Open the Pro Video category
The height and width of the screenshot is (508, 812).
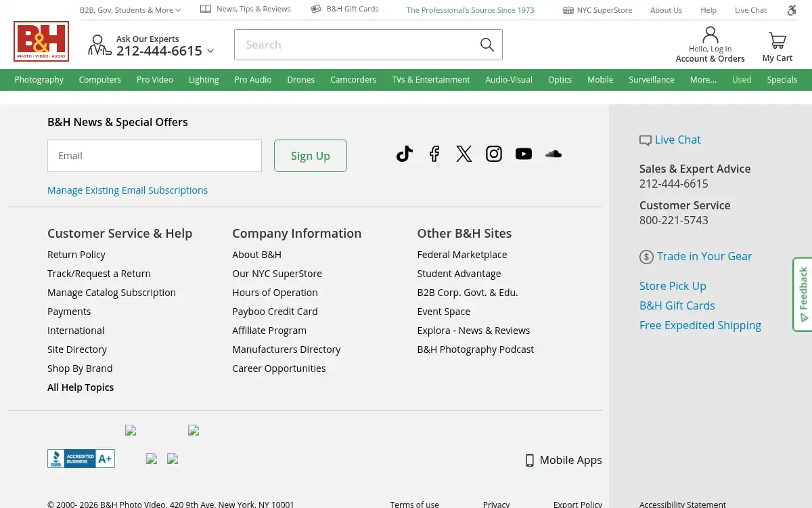pos(155,79)
